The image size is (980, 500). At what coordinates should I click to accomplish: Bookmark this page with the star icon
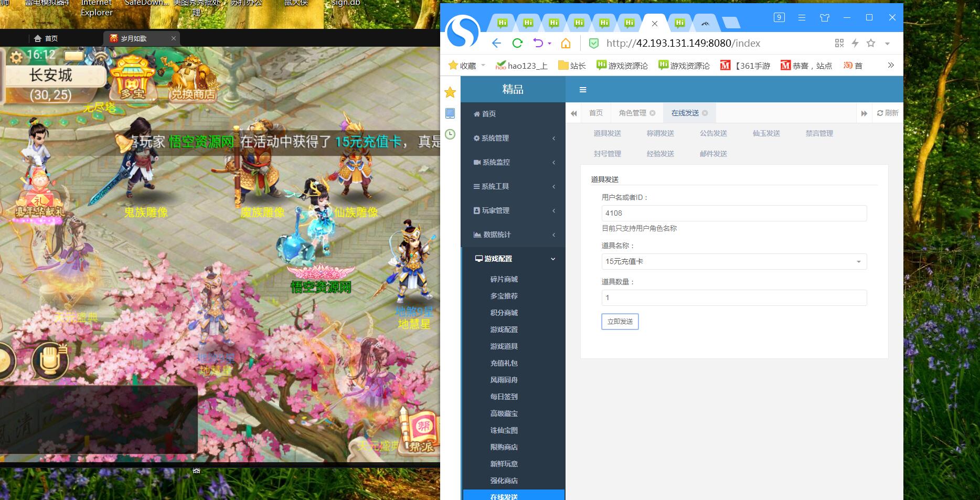click(871, 43)
